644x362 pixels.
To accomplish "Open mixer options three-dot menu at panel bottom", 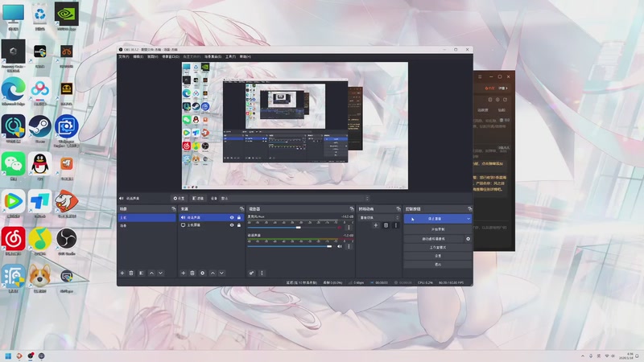I will click(262, 273).
